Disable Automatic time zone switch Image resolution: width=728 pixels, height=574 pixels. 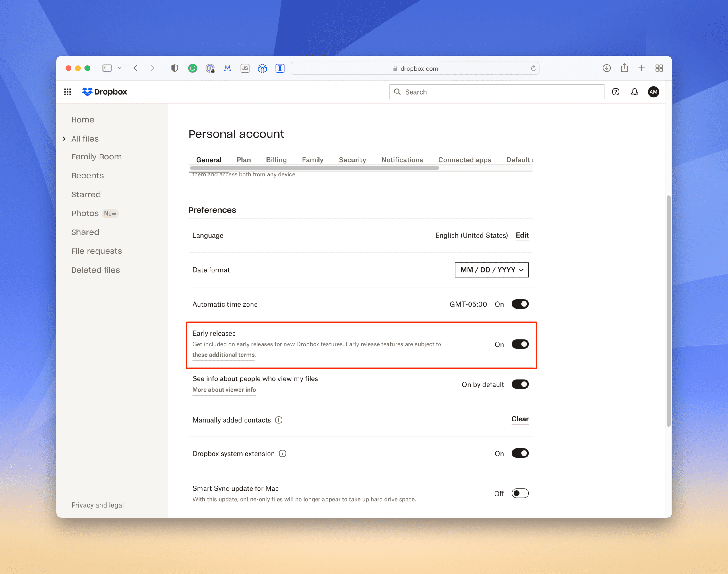coord(520,304)
